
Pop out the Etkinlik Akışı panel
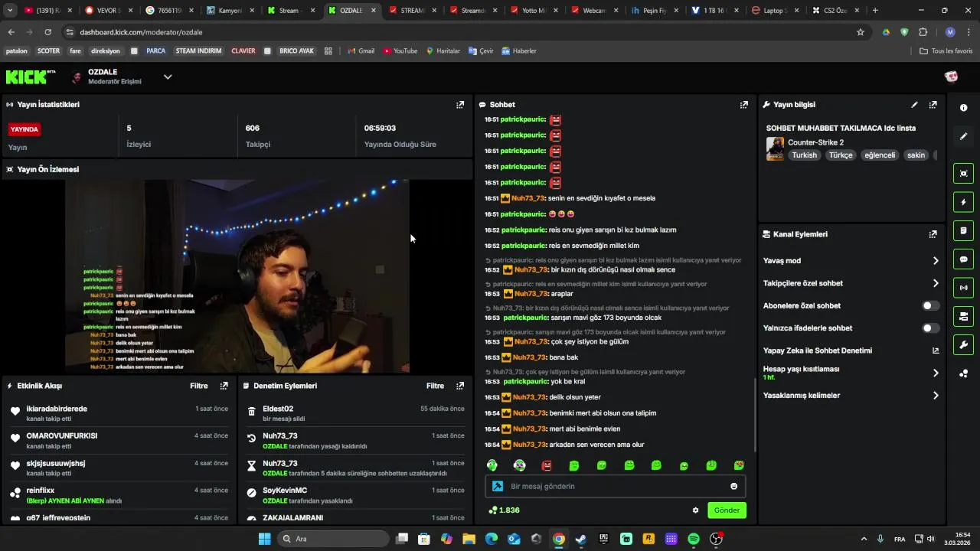click(224, 386)
